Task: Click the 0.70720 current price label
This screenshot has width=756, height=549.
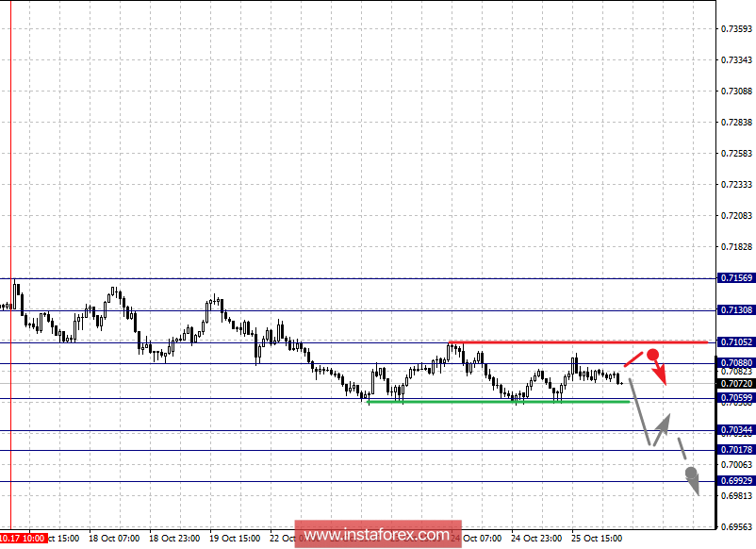Action: pyautogui.click(x=735, y=384)
